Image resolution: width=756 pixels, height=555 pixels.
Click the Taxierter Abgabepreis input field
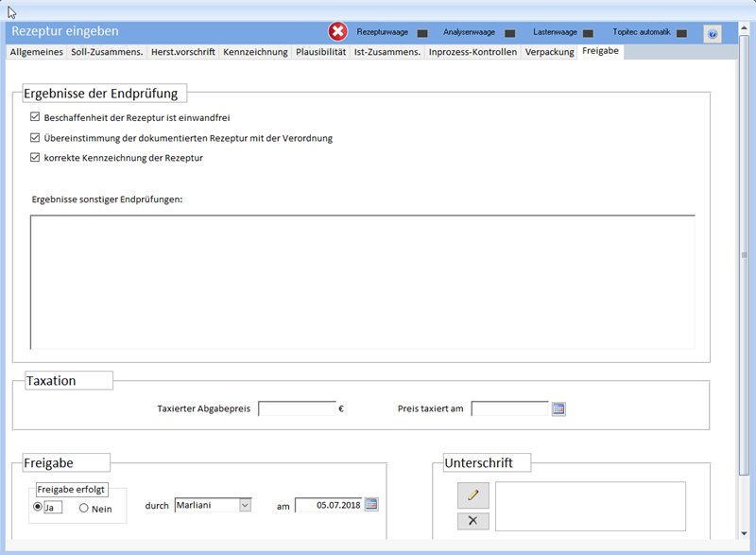pos(297,409)
